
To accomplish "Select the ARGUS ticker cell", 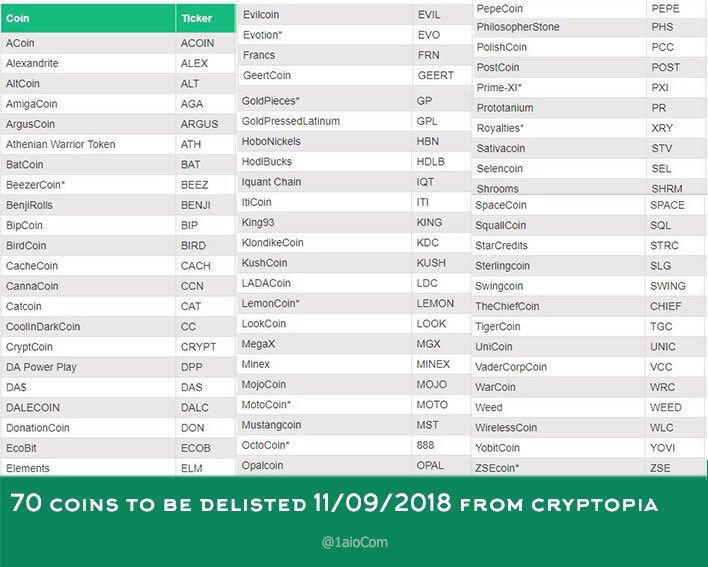I will pos(197,124).
